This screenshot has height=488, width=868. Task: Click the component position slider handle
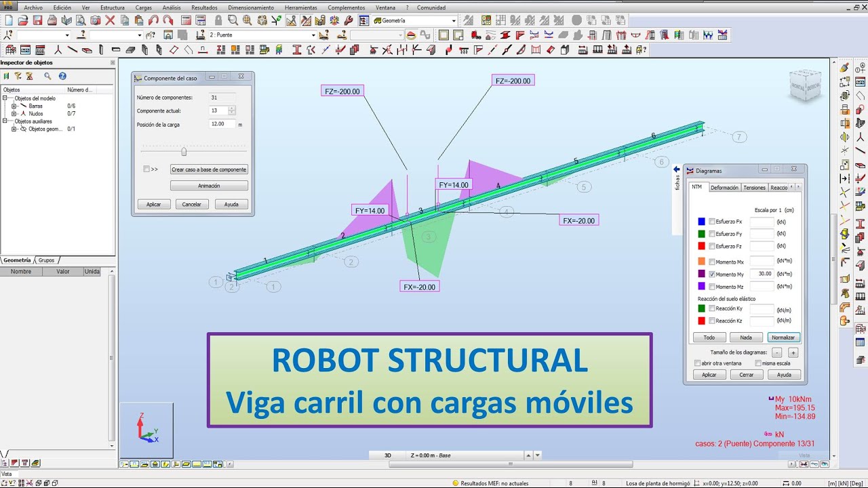point(184,152)
